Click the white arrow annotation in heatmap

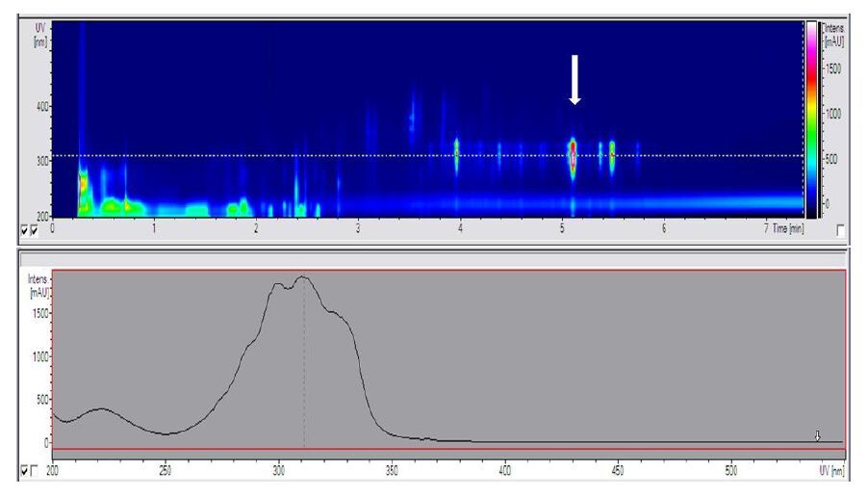pyautogui.click(x=574, y=79)
